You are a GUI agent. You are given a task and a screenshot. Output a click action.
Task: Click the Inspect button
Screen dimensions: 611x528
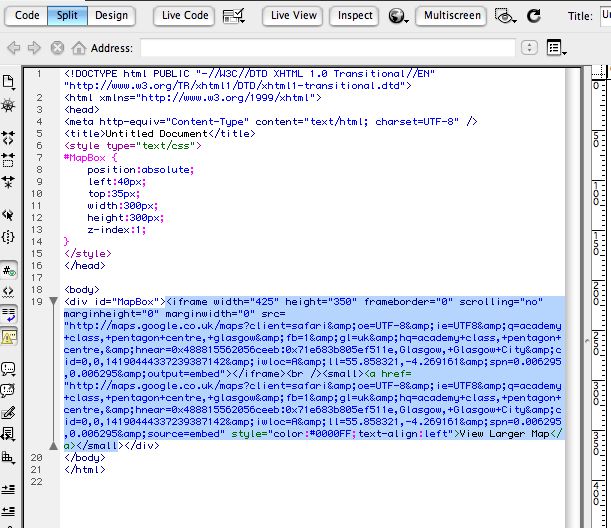pos(355,16)
